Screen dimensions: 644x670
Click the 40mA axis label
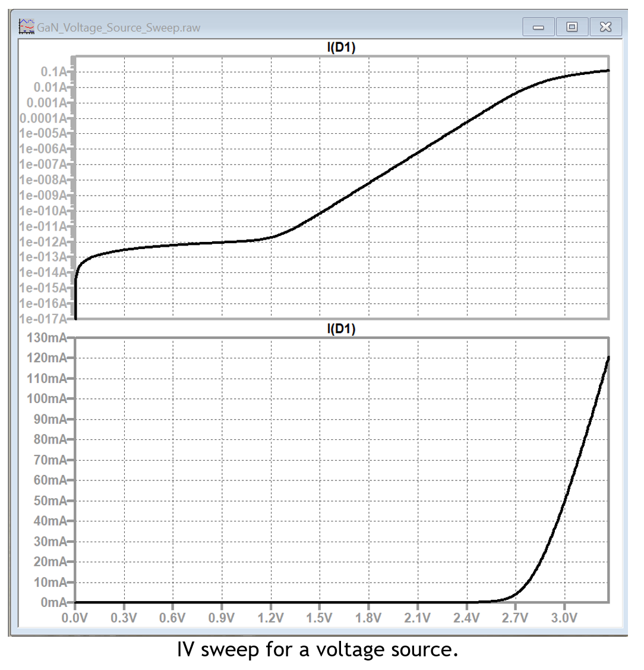(50, 521)
